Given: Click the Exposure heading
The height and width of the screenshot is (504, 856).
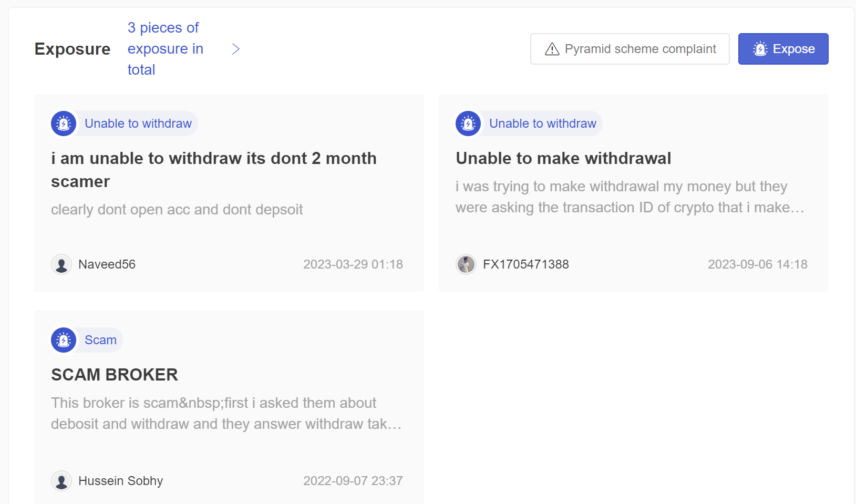Looking at the screenshot, I should click(x=73, y=49).
